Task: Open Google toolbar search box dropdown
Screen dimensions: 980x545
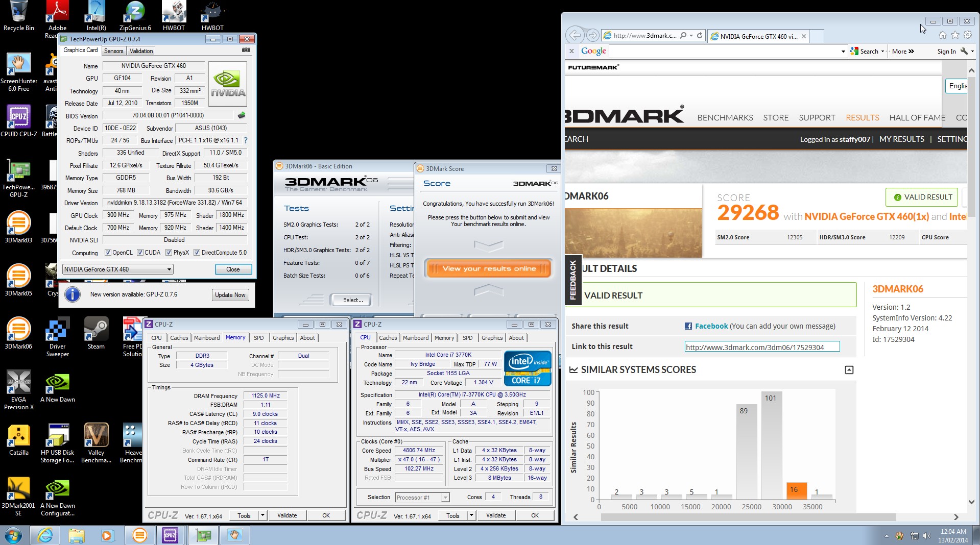Action: coord(843,51)
